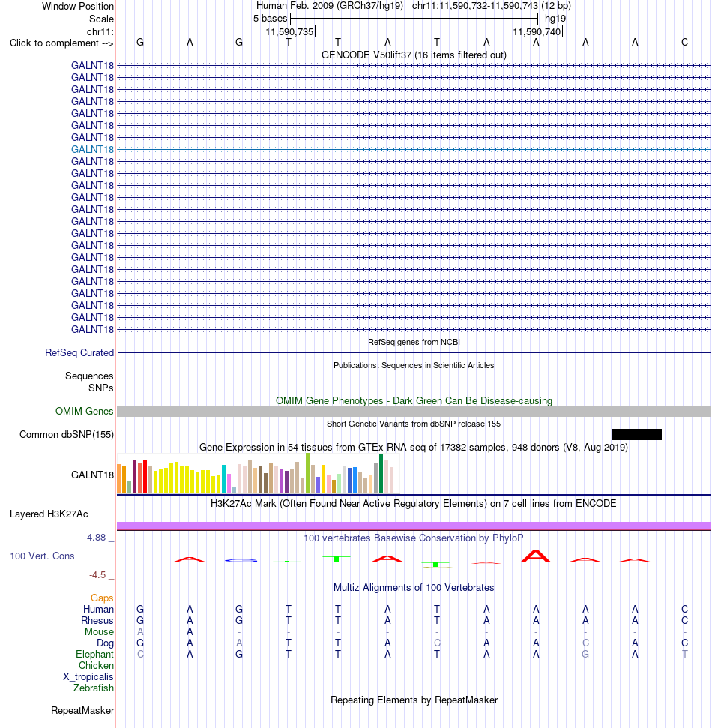
Task: Click the RepeatMasker track label
Action: [82, 710]
